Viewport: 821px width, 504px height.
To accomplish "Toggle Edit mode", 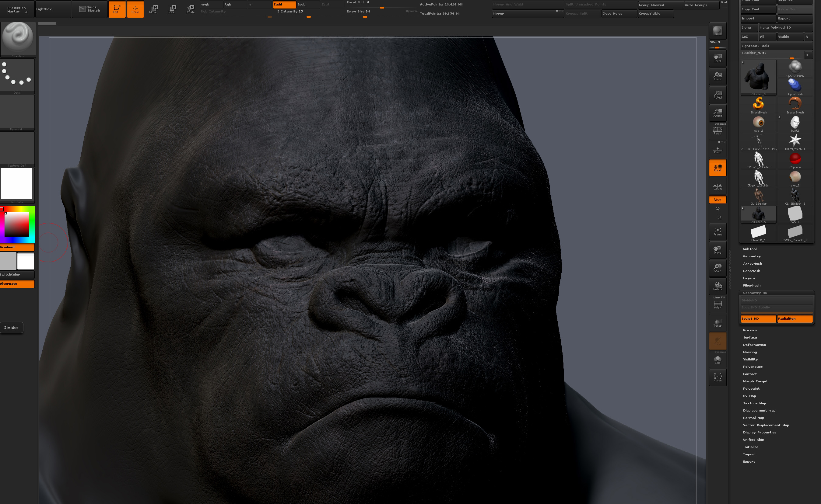I will point(117,9).
